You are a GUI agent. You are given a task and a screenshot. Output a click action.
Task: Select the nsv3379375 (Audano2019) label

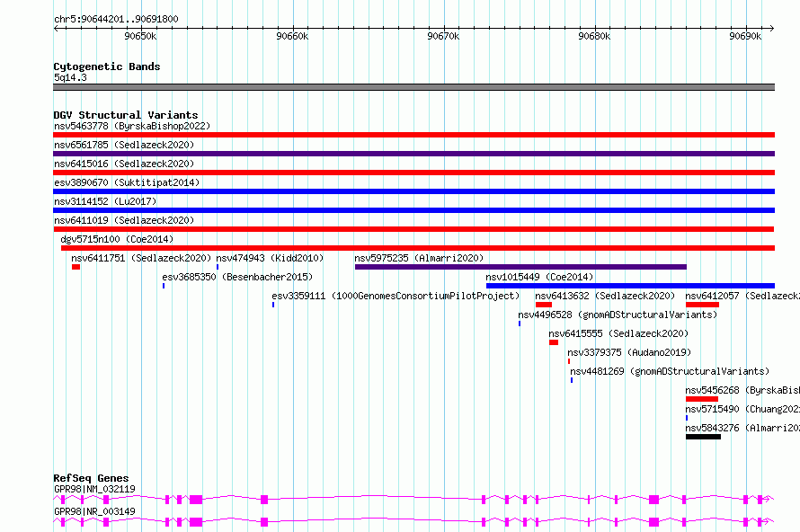[629, 352]
